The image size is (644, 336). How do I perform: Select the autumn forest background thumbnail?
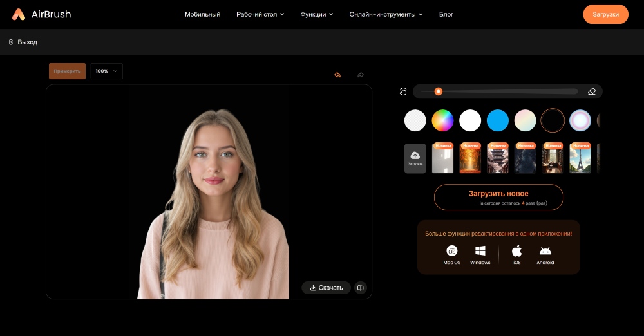[x=470, y=158]
